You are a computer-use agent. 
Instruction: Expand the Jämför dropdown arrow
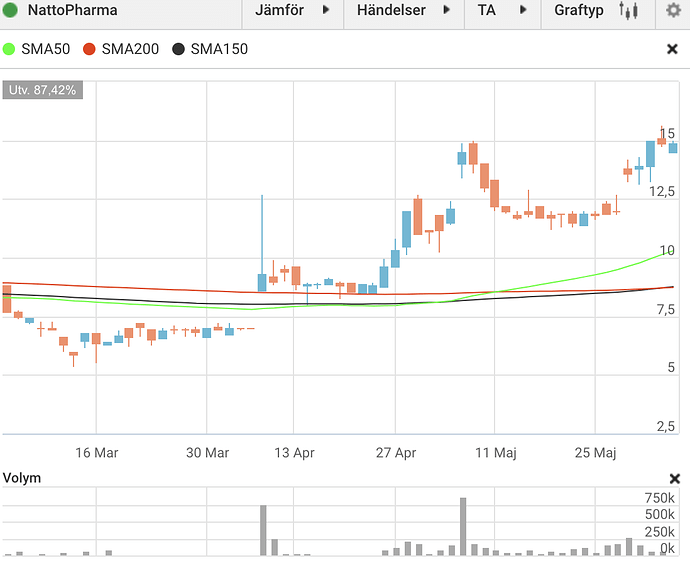tap(326, 10)
